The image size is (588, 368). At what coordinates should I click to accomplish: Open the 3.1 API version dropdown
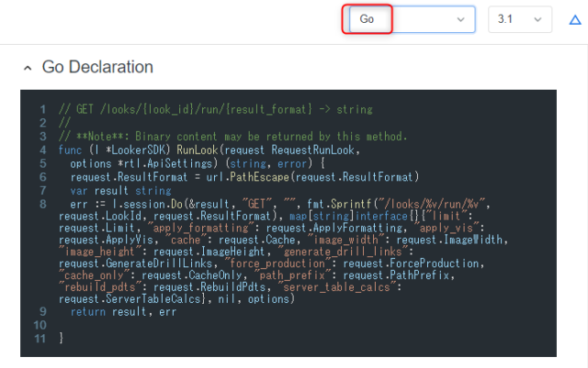point(520,19)
